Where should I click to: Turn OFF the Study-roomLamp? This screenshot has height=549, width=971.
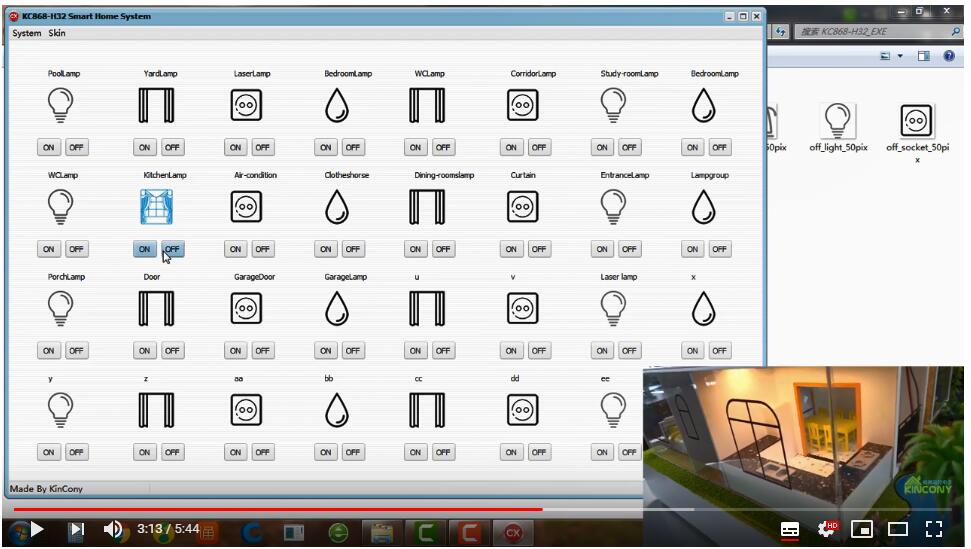click(628, 147)
